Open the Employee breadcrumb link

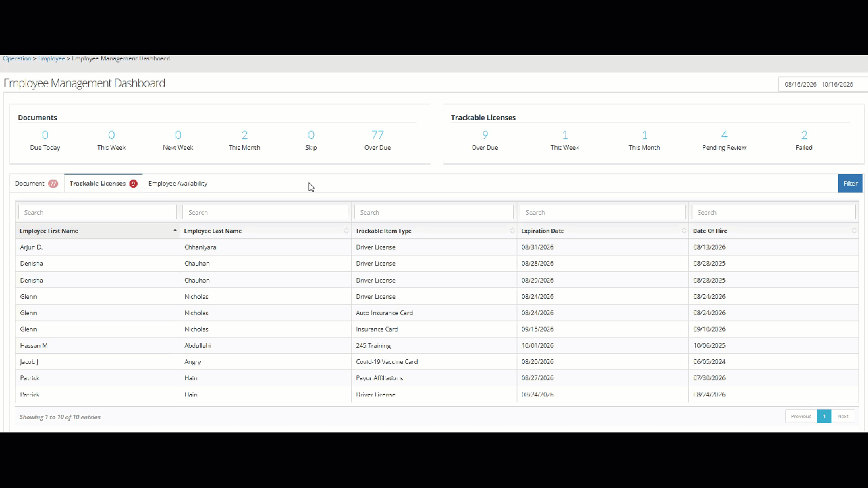(52, 59)
